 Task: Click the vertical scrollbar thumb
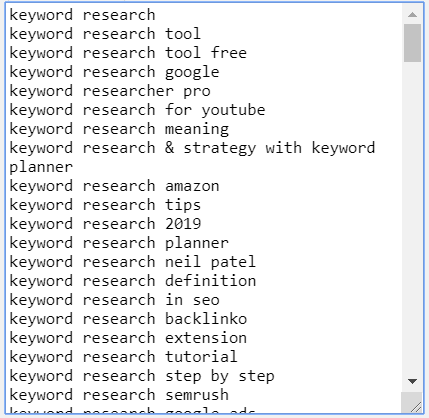[x=412, y=43]
